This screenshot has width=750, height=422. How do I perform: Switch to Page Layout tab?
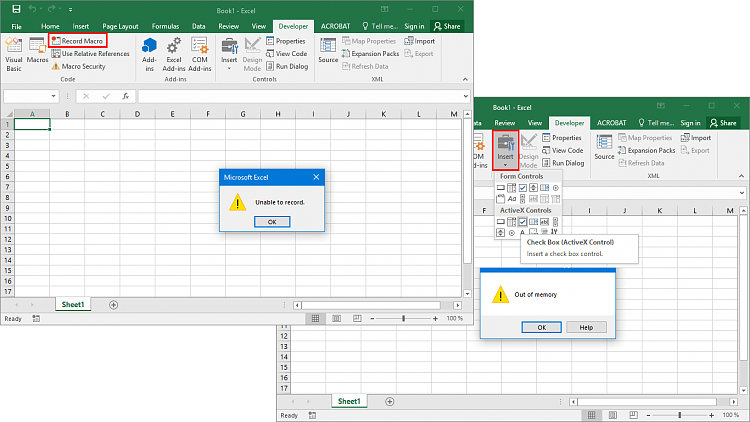coord(120,26)
